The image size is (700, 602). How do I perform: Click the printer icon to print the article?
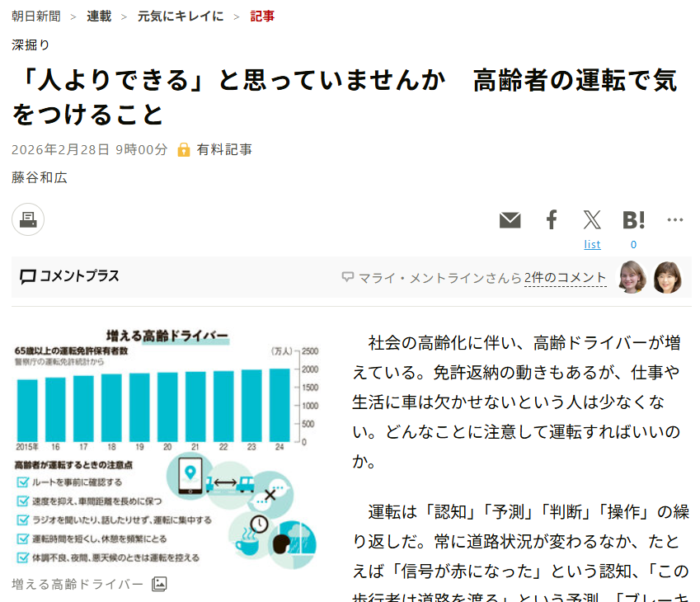click(x=27, y=219)
